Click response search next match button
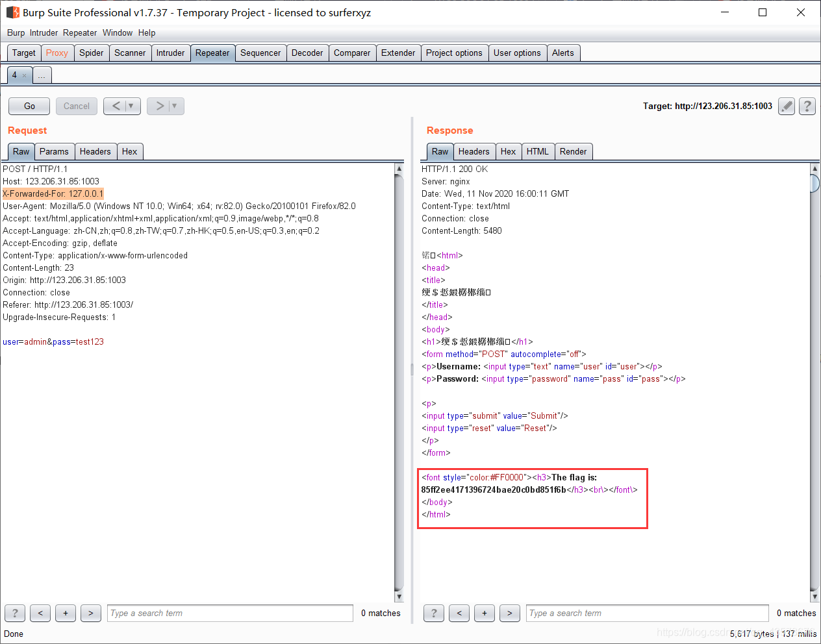 510,613
